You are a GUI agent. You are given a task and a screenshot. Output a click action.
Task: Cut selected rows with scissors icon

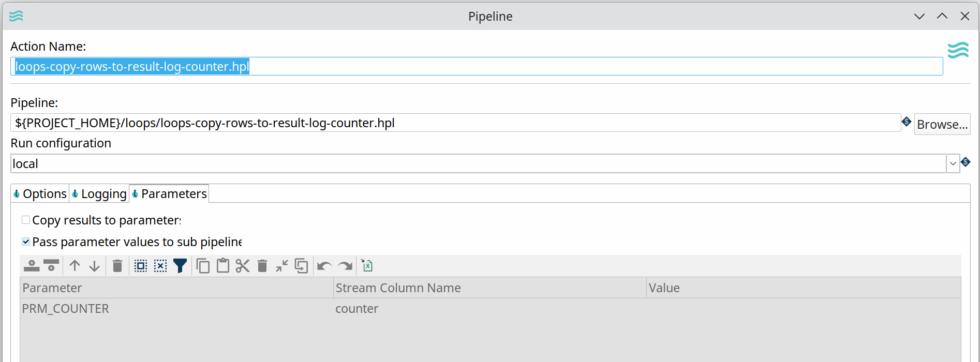click(x=243, y=266)
